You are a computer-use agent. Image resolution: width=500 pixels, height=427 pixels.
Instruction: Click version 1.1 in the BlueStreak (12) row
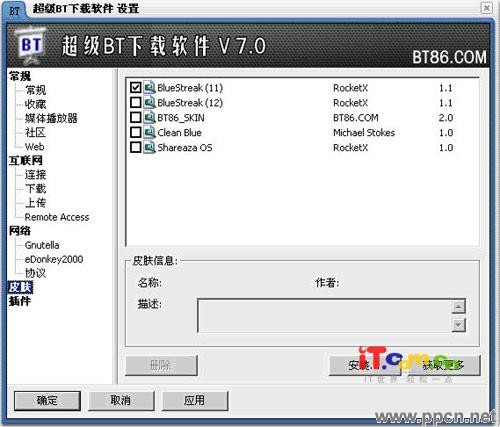click(446, 103)
